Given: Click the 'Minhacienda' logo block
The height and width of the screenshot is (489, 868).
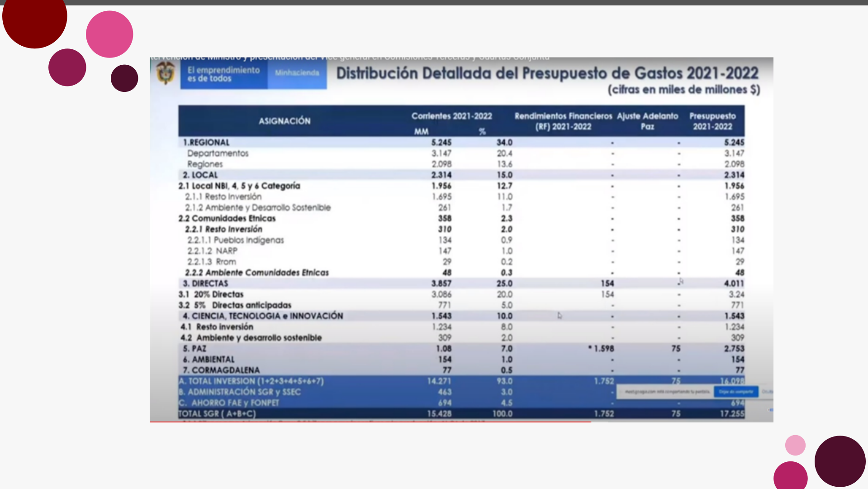Looking at the screenshot, I should (297, 74).
